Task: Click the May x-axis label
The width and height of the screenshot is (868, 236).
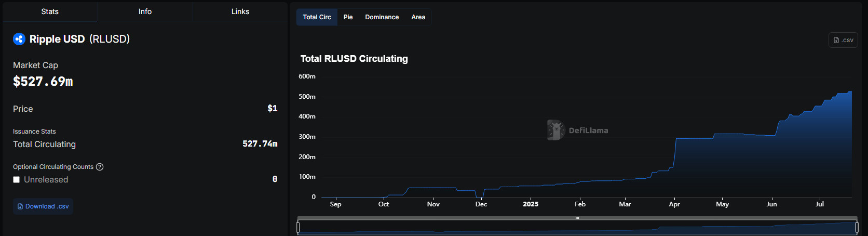Action: (x=723, y=204)
